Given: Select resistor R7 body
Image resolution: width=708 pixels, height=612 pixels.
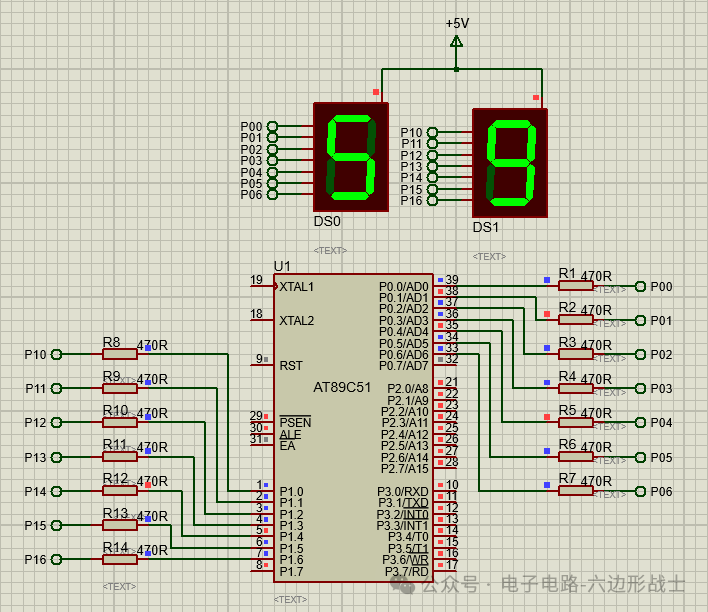Looking at the screenshot, I should coord(575,491).
